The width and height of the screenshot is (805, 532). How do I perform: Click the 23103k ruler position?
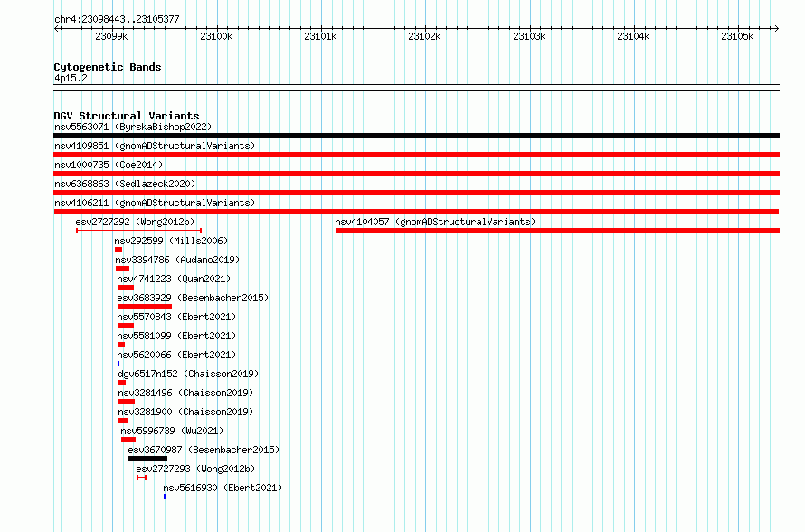pos(529,36)
